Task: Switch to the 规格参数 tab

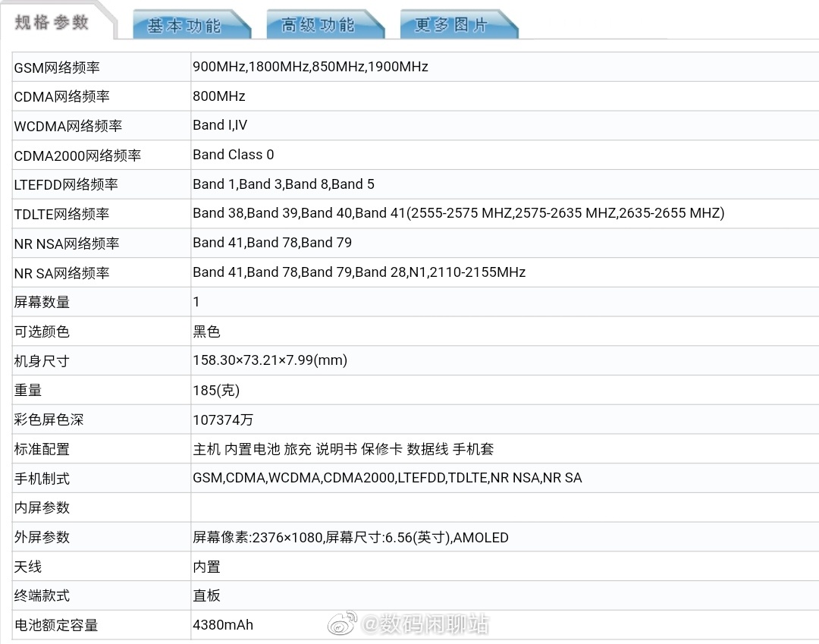Action: (x=52, y=23)
